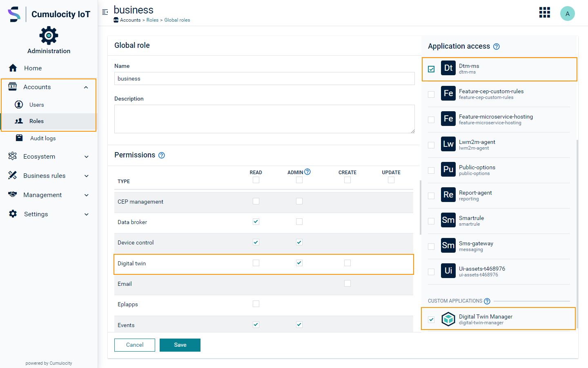Click the Settings cog icon

pos(13,214)
